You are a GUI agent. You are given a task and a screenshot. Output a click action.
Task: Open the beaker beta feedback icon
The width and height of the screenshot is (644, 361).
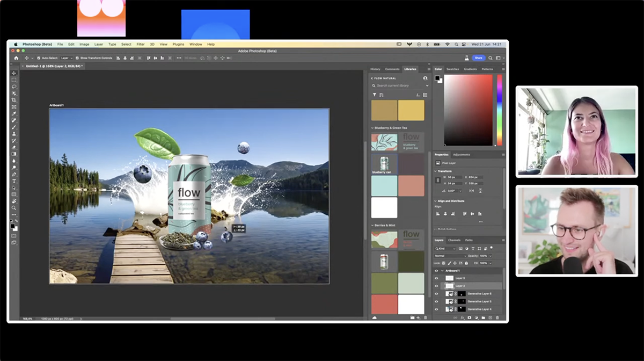tap(467, 58)
